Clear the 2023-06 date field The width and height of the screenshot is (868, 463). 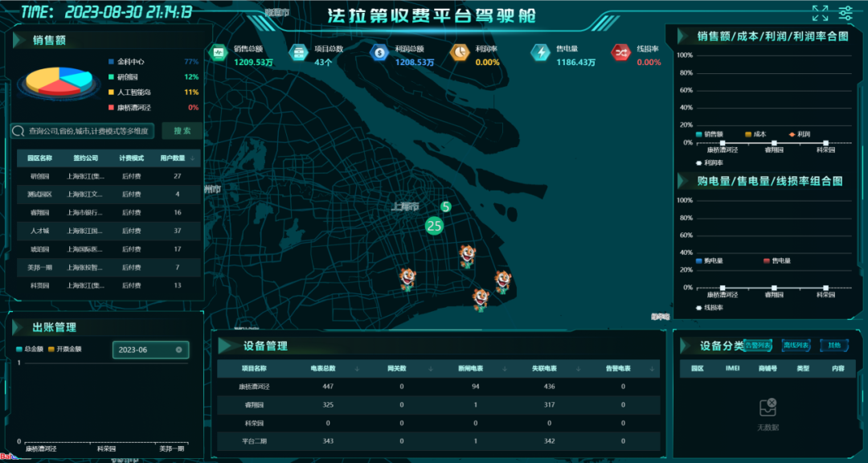pyautogui.click(x=178, y=350)
